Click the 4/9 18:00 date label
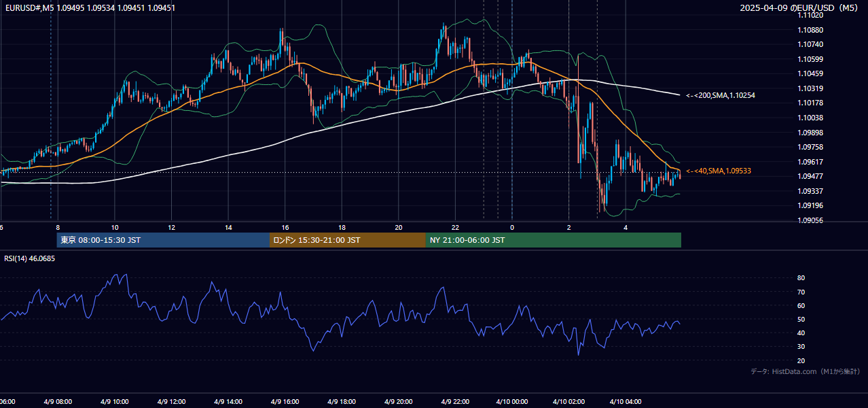The image size is (868, 408). 342,402
